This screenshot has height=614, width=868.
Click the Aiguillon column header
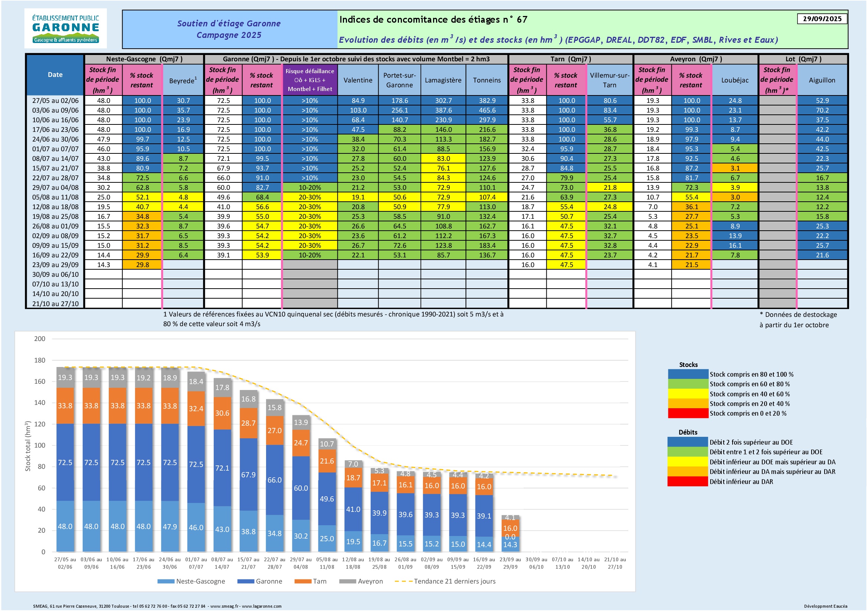coord(822,80)
